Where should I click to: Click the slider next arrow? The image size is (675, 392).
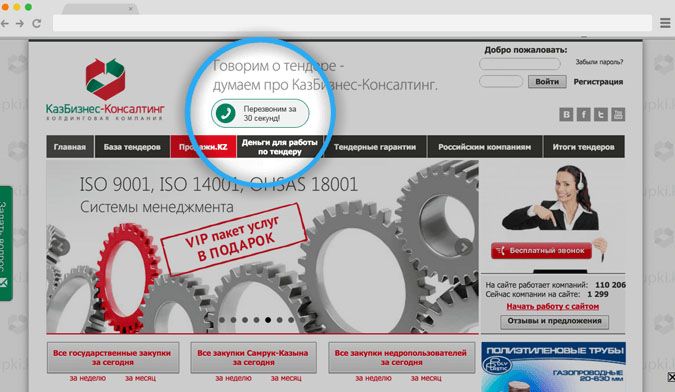point(463,247)
